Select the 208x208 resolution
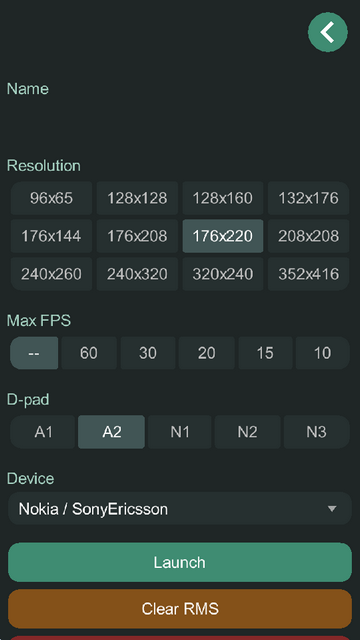Viewport: 360px width, 640px height. point(309,236)
